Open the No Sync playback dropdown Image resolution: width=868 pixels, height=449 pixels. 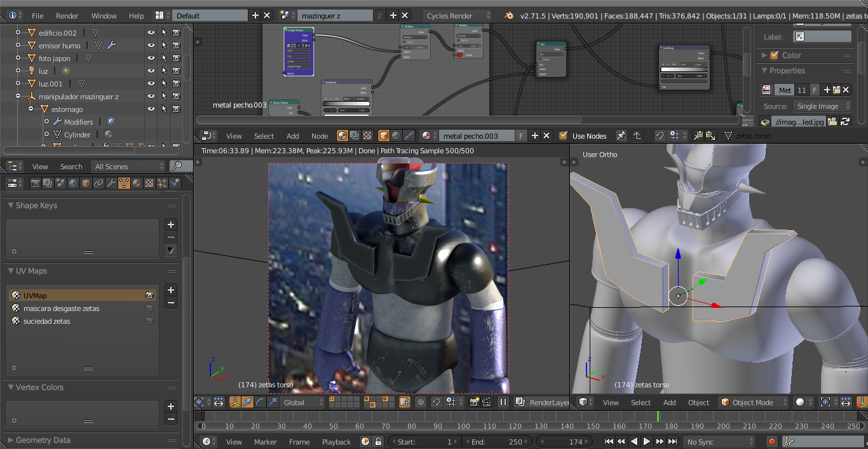719,441
